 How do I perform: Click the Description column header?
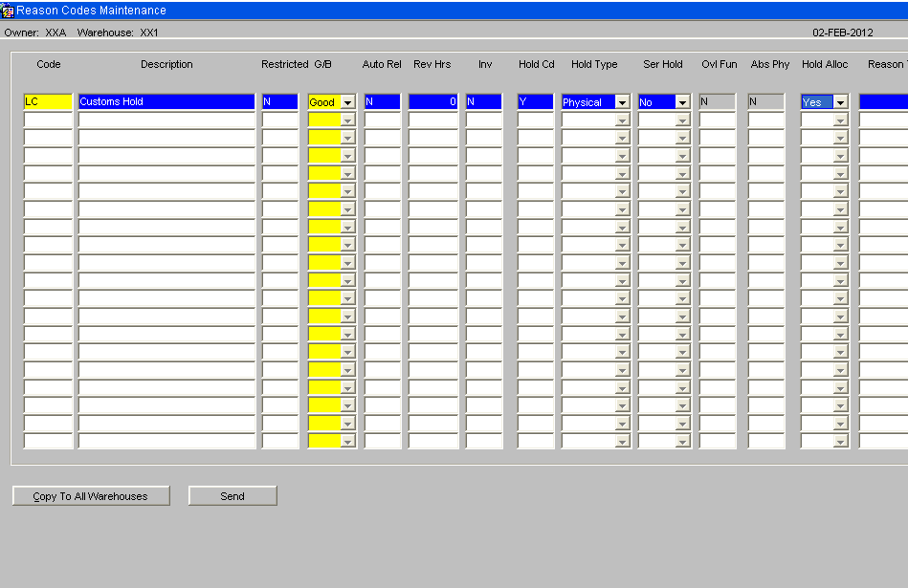tap(166, 64)
